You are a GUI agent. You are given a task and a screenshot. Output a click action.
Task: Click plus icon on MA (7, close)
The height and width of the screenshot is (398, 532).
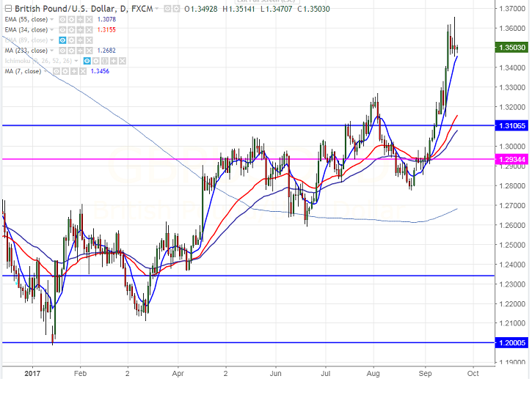click(x=74, y=71)
